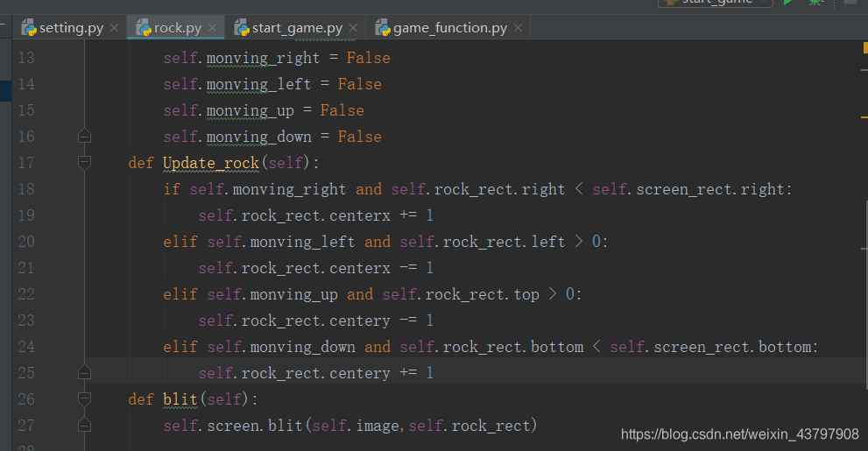The image size is (868, 451).
Task: Click screen_rect.bottom on line 24
Action: (733, 347)
